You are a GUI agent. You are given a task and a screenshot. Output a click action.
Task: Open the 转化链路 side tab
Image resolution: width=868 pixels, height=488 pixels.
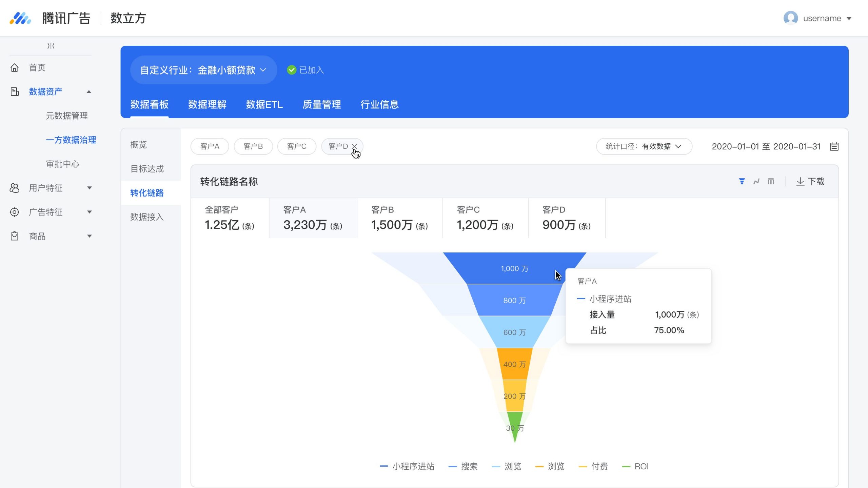(x=151, y=193)
